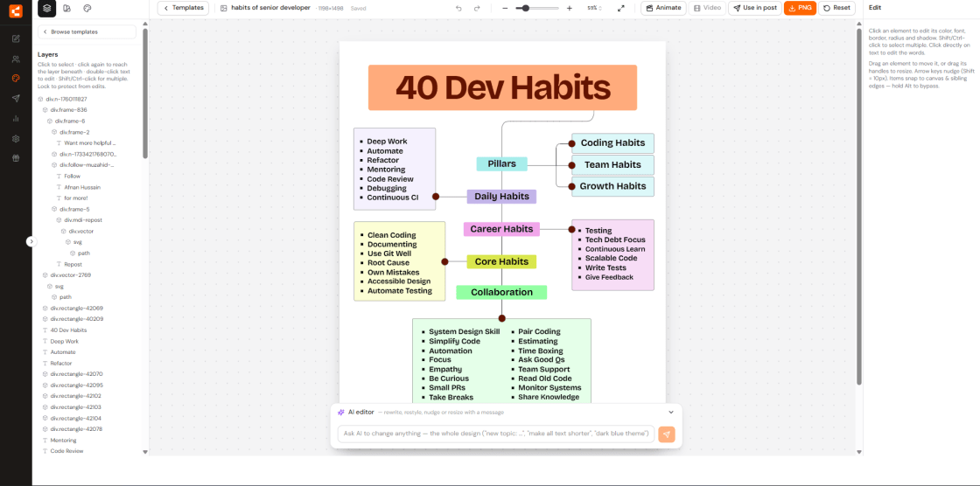The width and height of the screenshot is (980, 486).
Task: Collapse the AI editor panel with its chevron
Action: (x=671, y=413)
